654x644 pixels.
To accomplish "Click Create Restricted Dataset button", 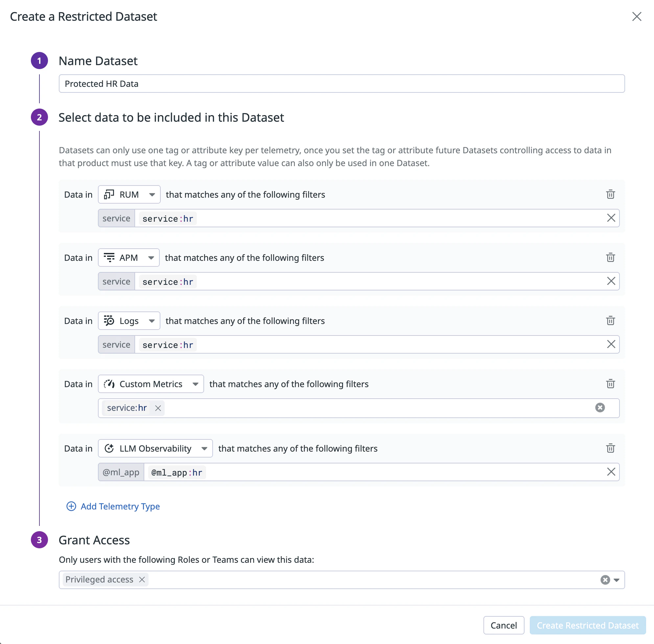I will coord(587,625).
